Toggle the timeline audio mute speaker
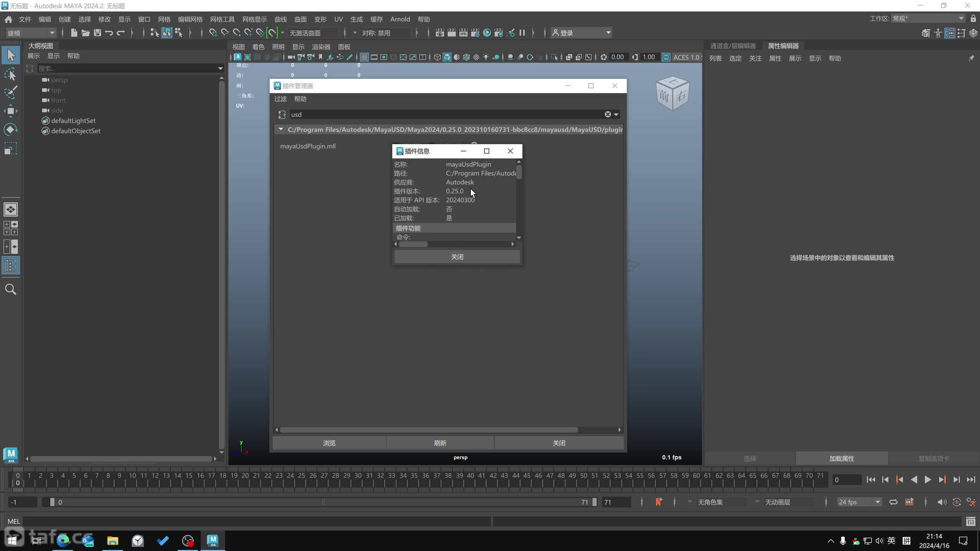 pyautogui.click(x=942, y=502)
